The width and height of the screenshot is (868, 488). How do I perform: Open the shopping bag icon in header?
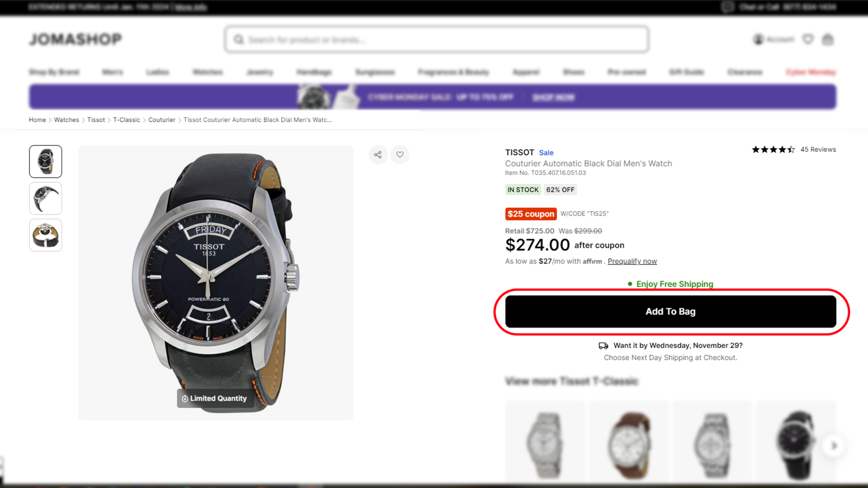click(x=828, y=39)
